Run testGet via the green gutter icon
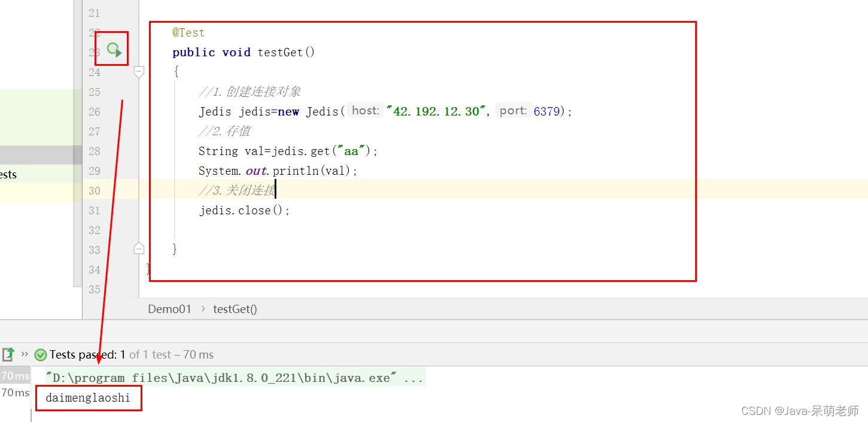 click(114, 50)
